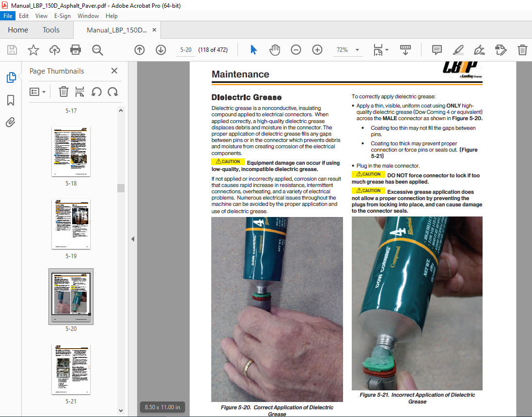Click the thumbnails scrollbar handle
The width and height of the screenshot is (532, 417).
click(x=121, y=188)
